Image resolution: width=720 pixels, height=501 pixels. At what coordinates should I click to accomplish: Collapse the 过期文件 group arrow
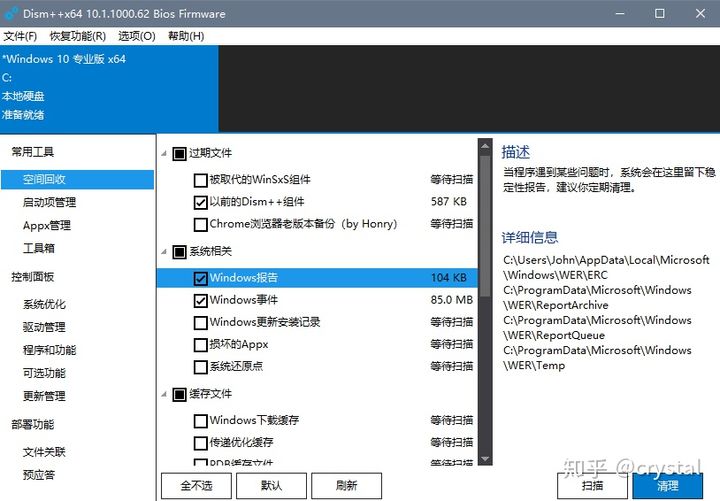(x=164, y=153)
